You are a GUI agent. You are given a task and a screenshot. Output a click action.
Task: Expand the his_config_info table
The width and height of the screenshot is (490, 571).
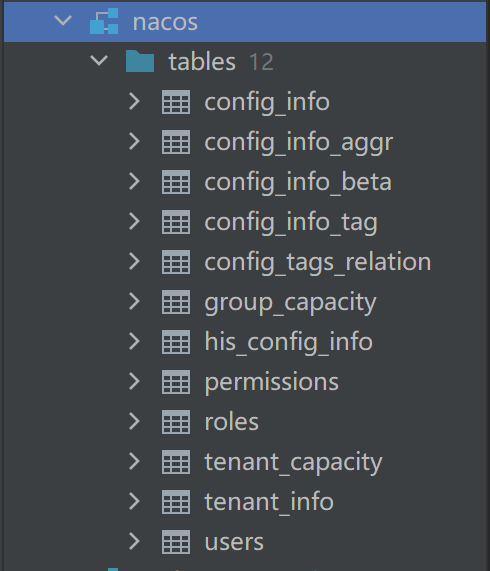pos(135,342)
